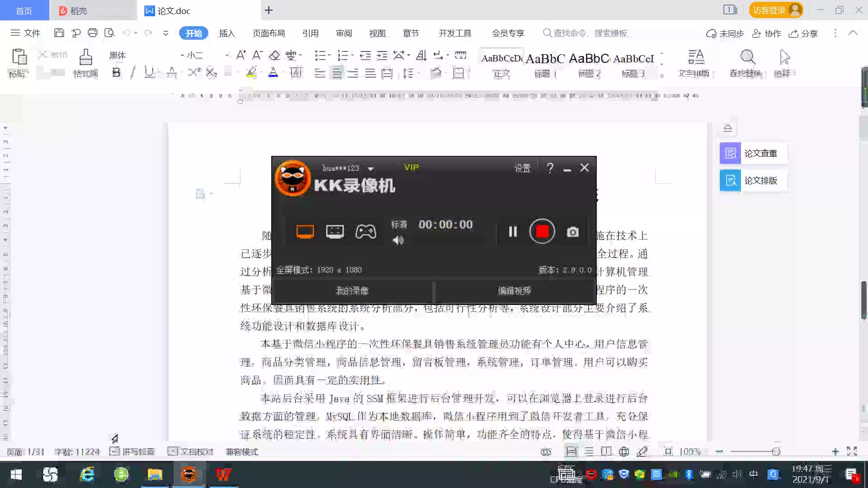Image resolution: width=868 pixels, height=488 pixels.
Task: Open KK recorder help question mark
Action: pos(550,168)
